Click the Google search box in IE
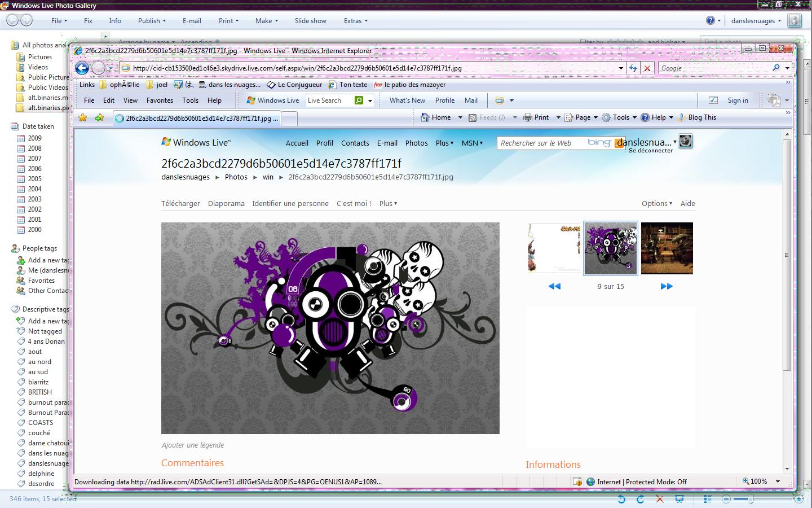 [x=714, y=68]
